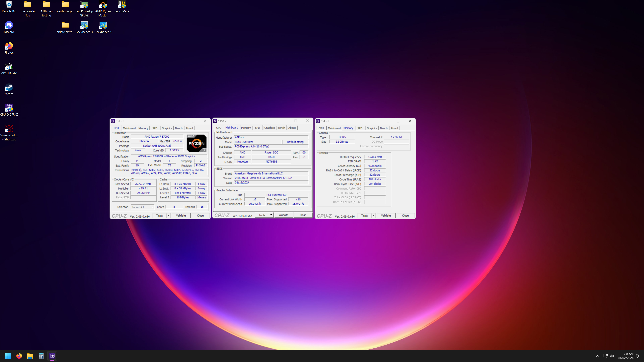Open File Explorer from the taskbar
Image resolution: width=644 pixels, height=362 pixels.
pos(30,356)
